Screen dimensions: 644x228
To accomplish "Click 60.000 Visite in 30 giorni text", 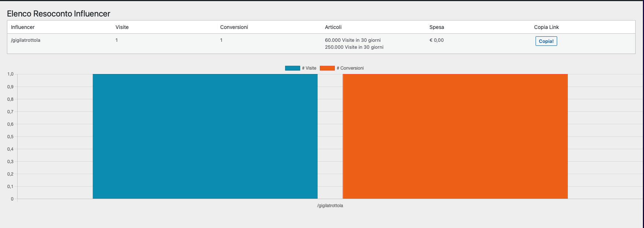I will point(353,40).
